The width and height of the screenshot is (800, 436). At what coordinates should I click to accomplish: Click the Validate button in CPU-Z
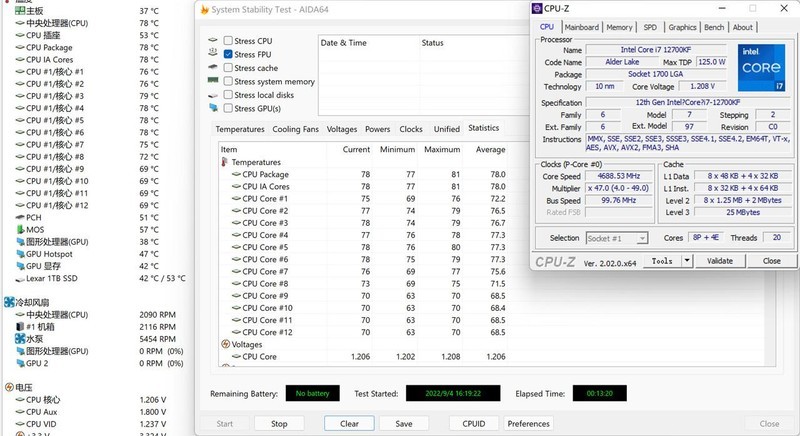(x=719, y=261)
